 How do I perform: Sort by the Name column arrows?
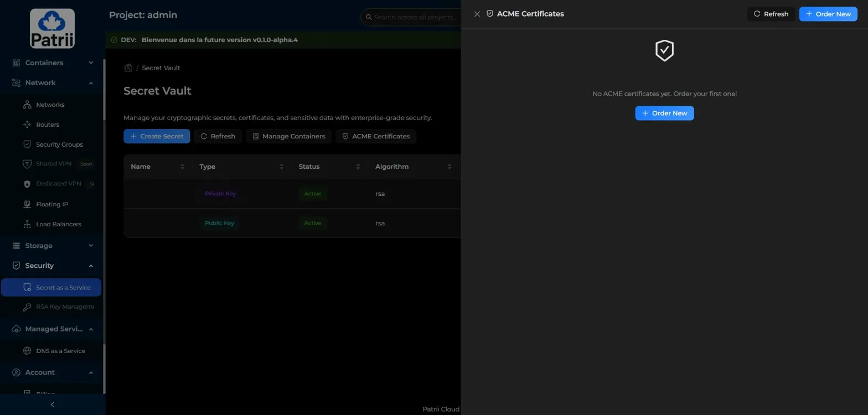[x=182, y=167]
